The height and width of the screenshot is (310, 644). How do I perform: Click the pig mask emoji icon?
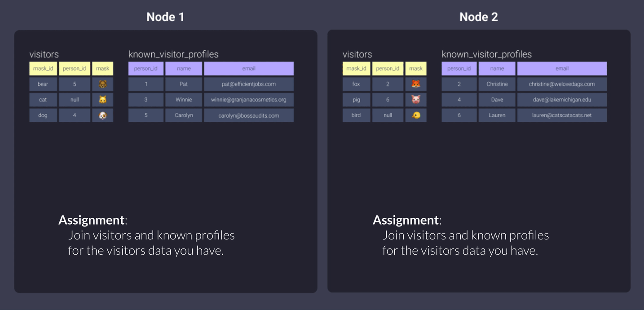[x=416, y=100]
